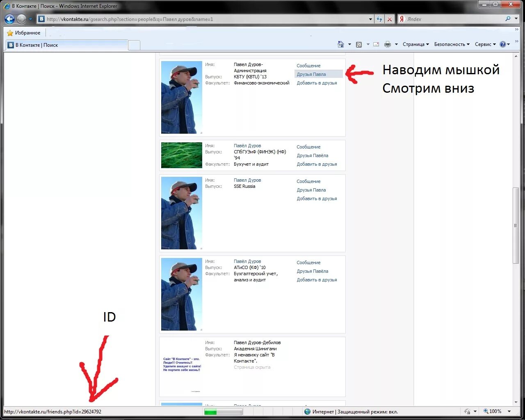Go back with the browser Back arrow
The image size is (525, 420).
(9, 19)
